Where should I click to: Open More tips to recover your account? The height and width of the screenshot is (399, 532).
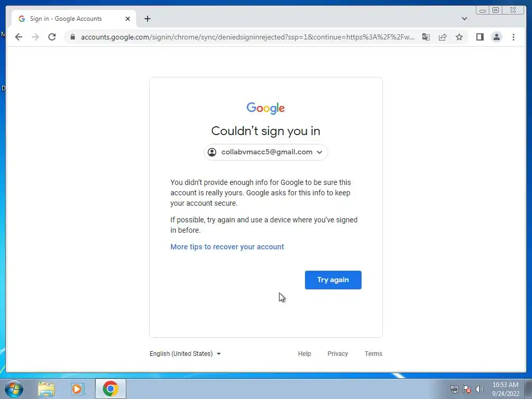(227, 247)
